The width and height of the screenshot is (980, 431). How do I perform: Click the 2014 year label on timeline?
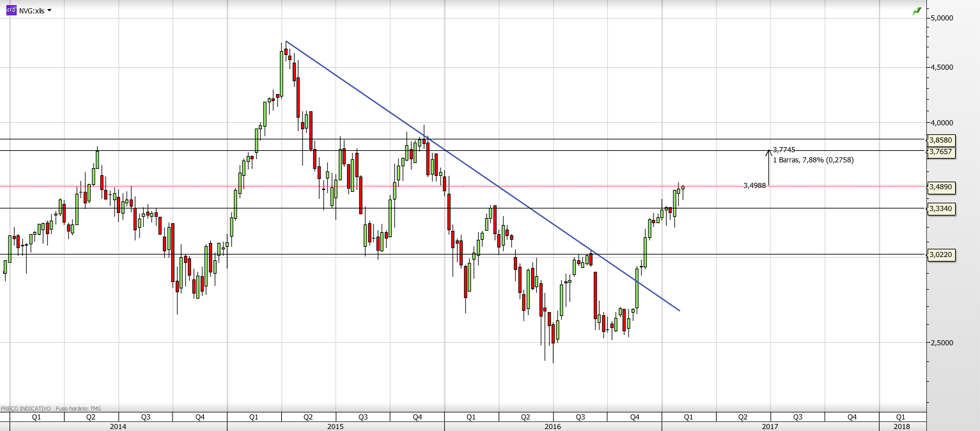point(118,426)
